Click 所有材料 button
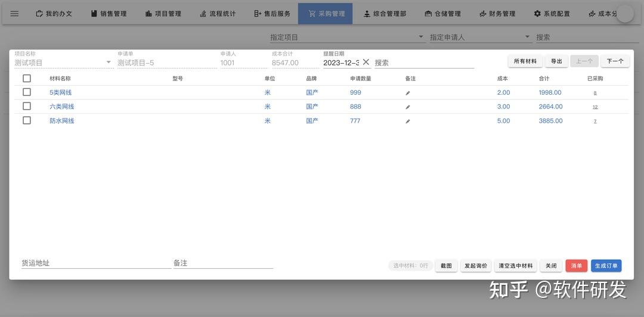 click(525, 61)
